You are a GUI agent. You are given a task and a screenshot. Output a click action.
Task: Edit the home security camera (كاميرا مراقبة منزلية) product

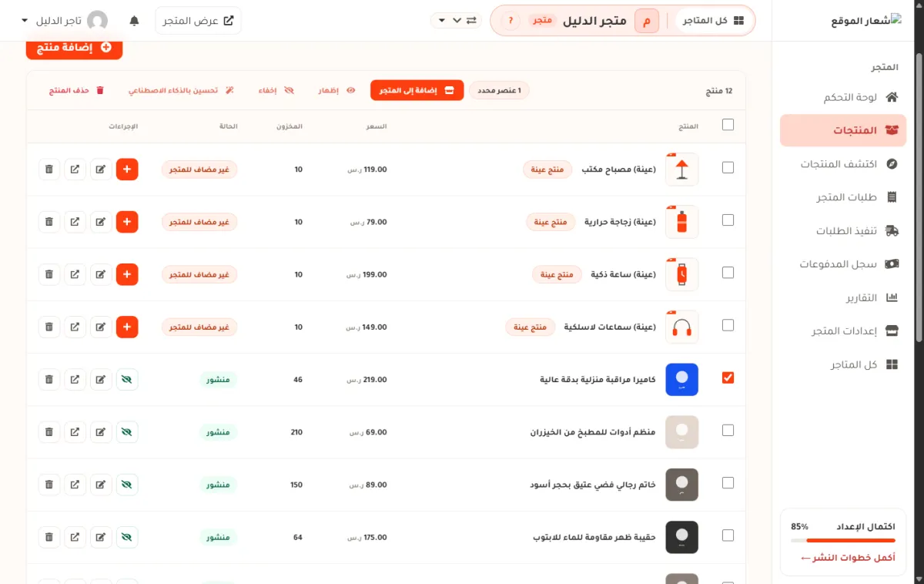tap(101, 380)
